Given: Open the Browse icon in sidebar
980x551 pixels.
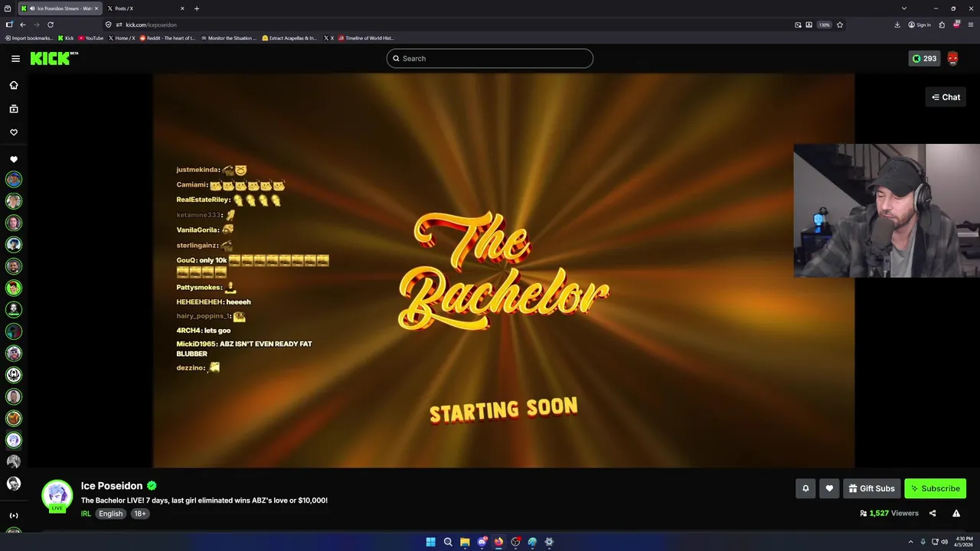Looking at the screenshot, I should [x=14, y=109].
